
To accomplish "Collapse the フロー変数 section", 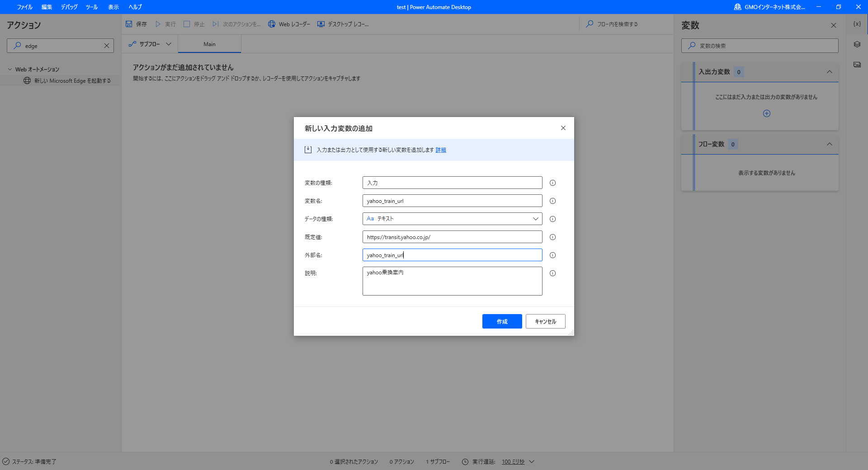I will point(830,144).
